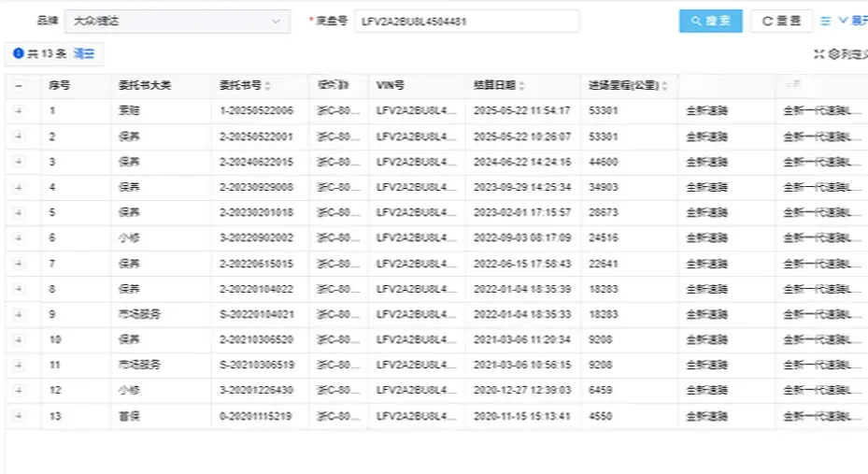
Task: Select the 首保 cell in row 13
Action: point(129,416)
